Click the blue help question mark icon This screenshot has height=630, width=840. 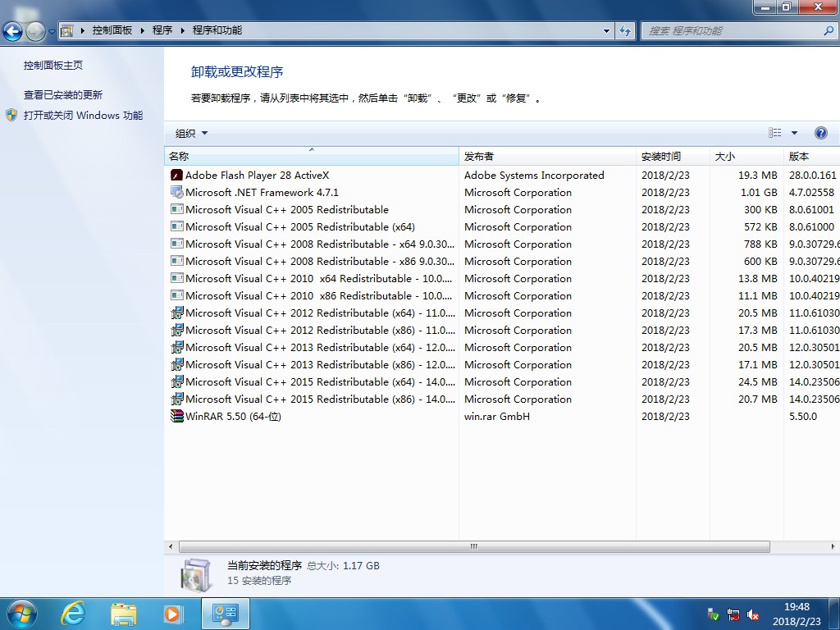(820, 133)
